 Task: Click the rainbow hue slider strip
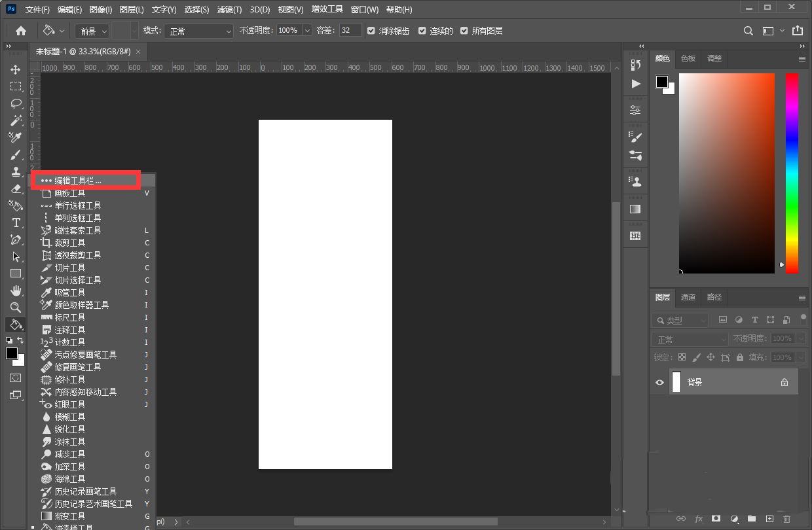point(792,173)
